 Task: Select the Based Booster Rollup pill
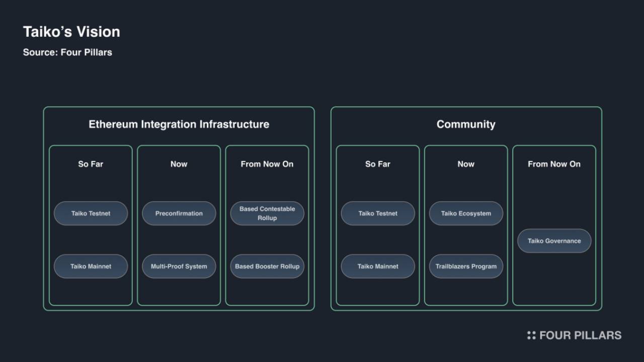(267, 266)
